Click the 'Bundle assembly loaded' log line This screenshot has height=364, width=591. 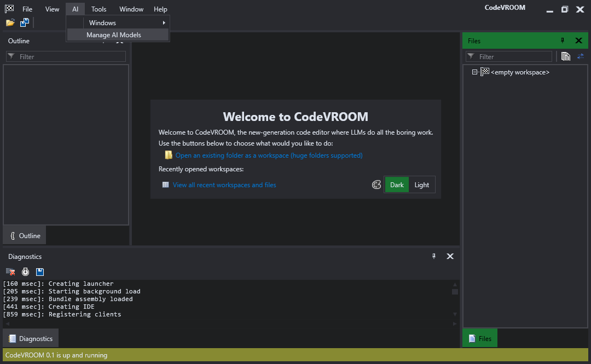(x=68, y=299)
